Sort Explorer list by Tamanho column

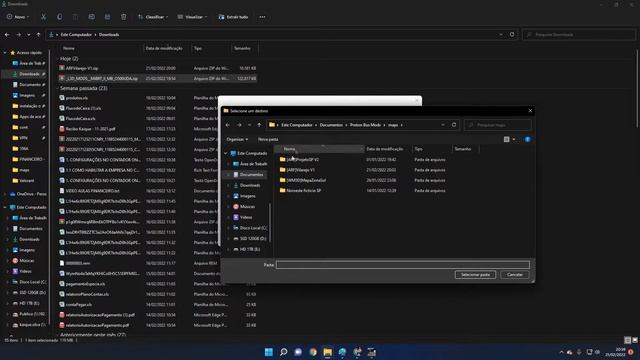coord(242,48)
